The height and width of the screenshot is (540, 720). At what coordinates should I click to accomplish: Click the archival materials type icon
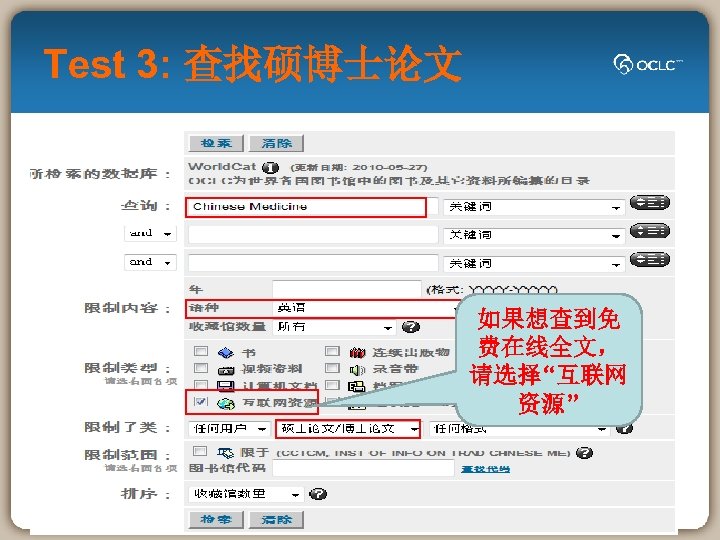click(x=357, y=386)
